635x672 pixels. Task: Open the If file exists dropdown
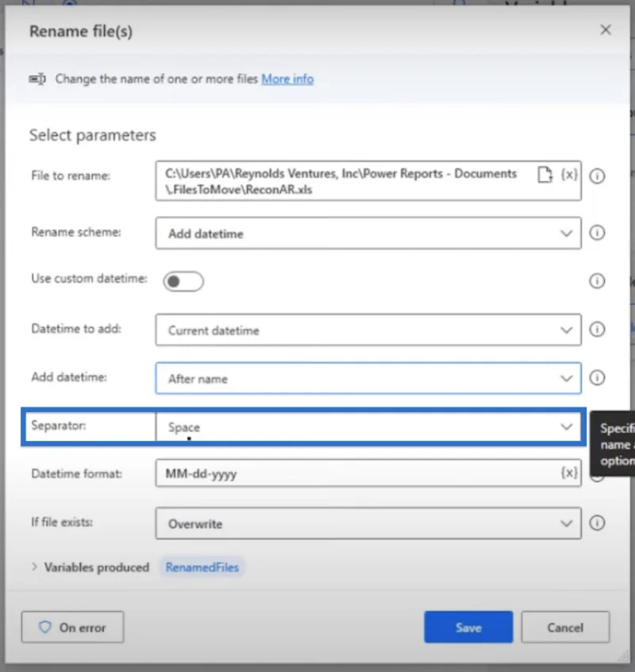pyautogui.click(x=368, y=523)
